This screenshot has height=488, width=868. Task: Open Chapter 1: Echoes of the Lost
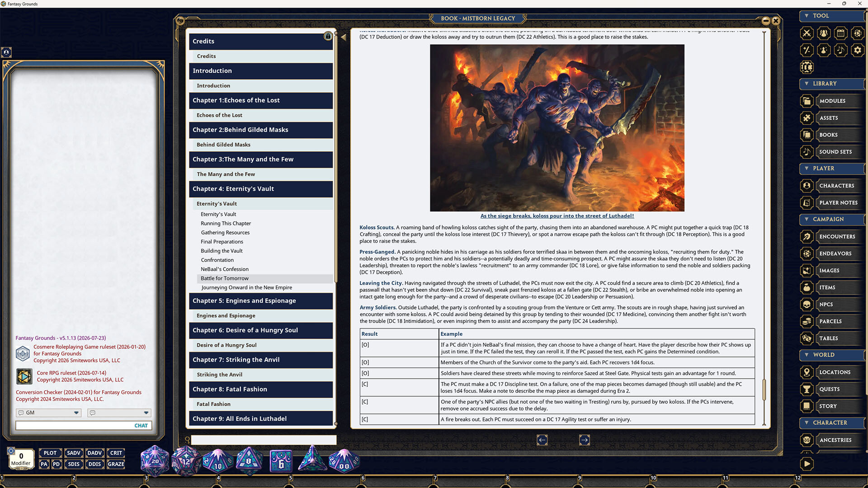[x=261, y=100]
